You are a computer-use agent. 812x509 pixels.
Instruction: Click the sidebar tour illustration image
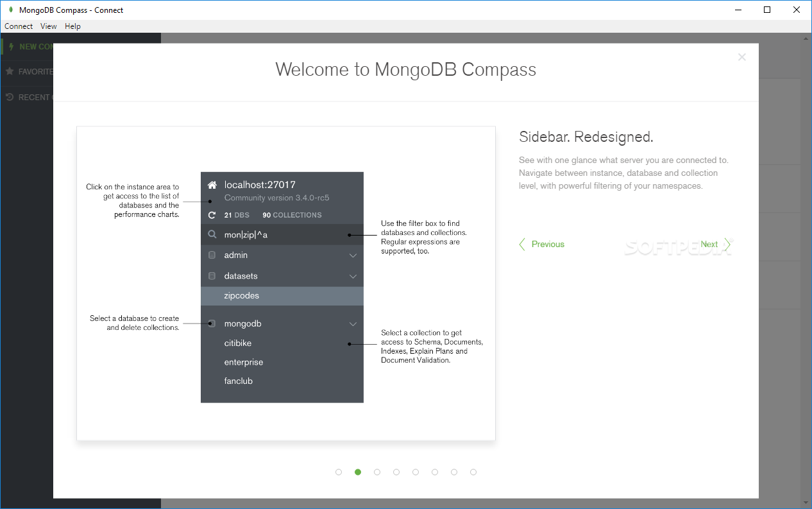pos(286,283)
